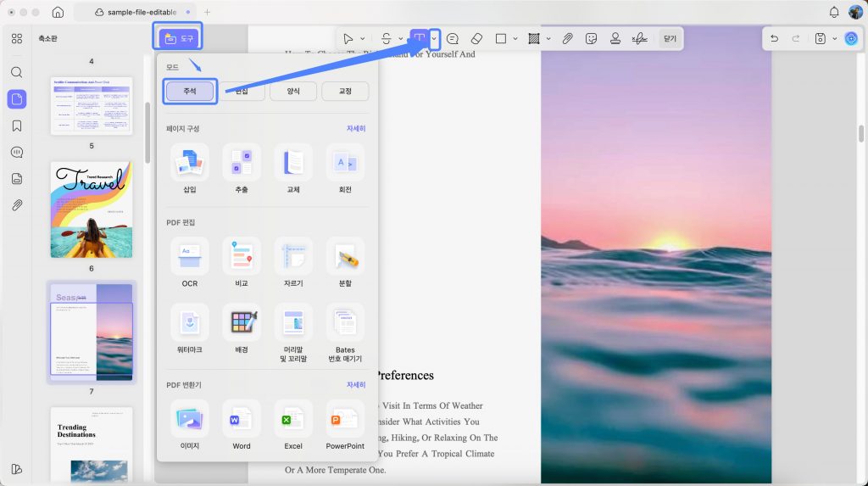Open the attachments paperclip sidebar icon

point(17,205)
